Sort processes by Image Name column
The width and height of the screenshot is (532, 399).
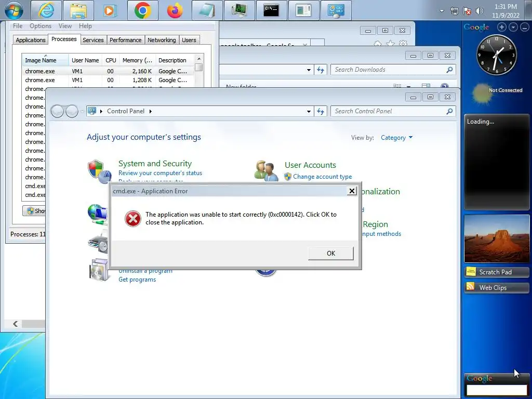[x=45, y=60]
